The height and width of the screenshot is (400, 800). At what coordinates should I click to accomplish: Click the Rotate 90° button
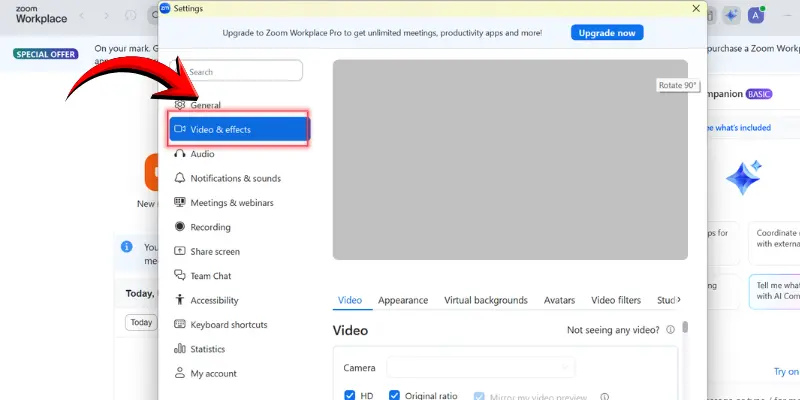click(677, 85)
